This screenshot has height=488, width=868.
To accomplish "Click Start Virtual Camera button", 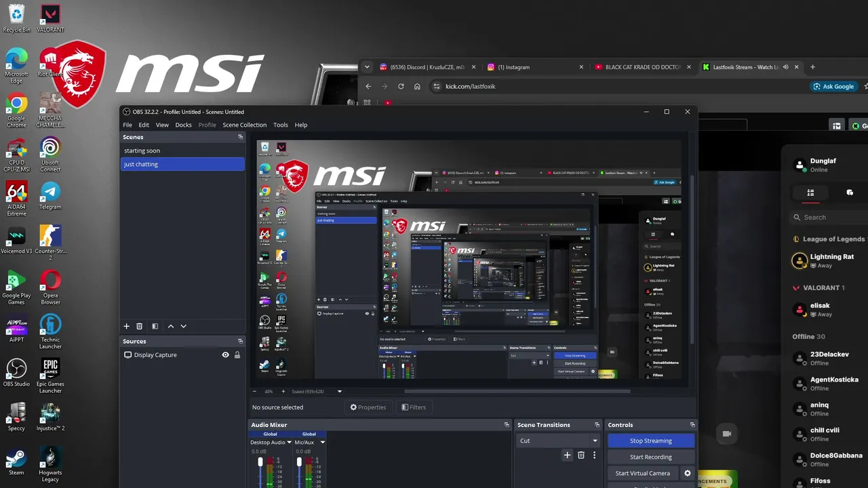I will tap(643, 473).
